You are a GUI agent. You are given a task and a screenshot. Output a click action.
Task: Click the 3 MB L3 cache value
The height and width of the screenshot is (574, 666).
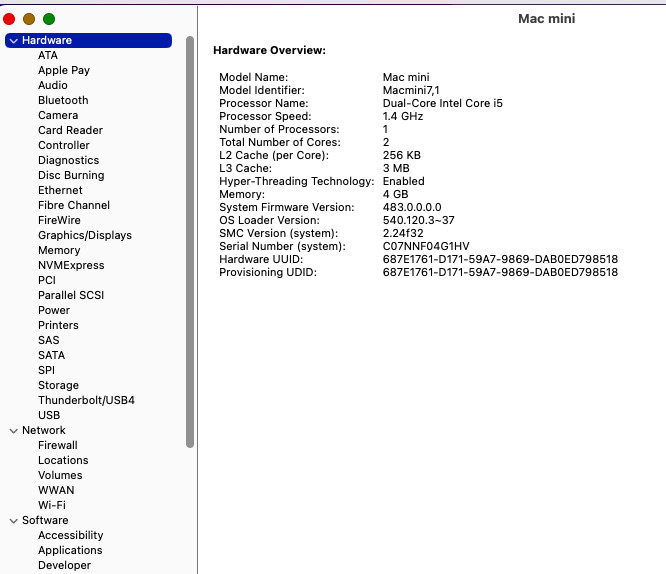point(396,168)
